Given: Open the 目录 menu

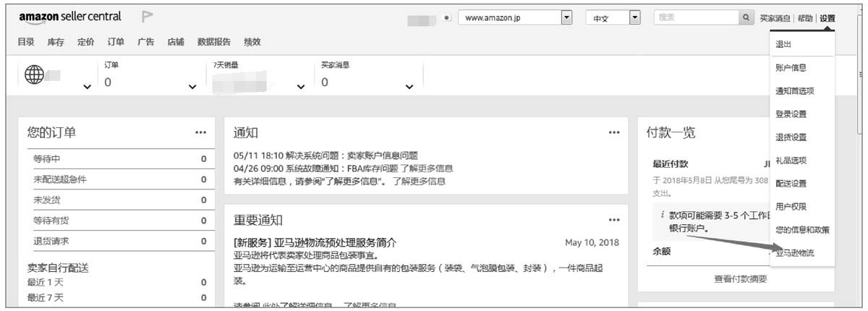Looking at the screenshot, I should pyautogui.click(x=26, y=42).
